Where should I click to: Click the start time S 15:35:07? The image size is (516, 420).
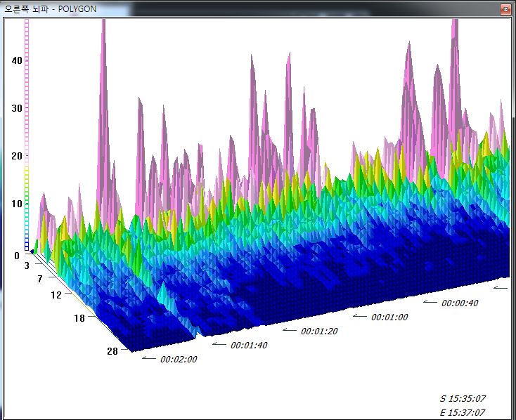pyautogui.click(x=462, y=398)
